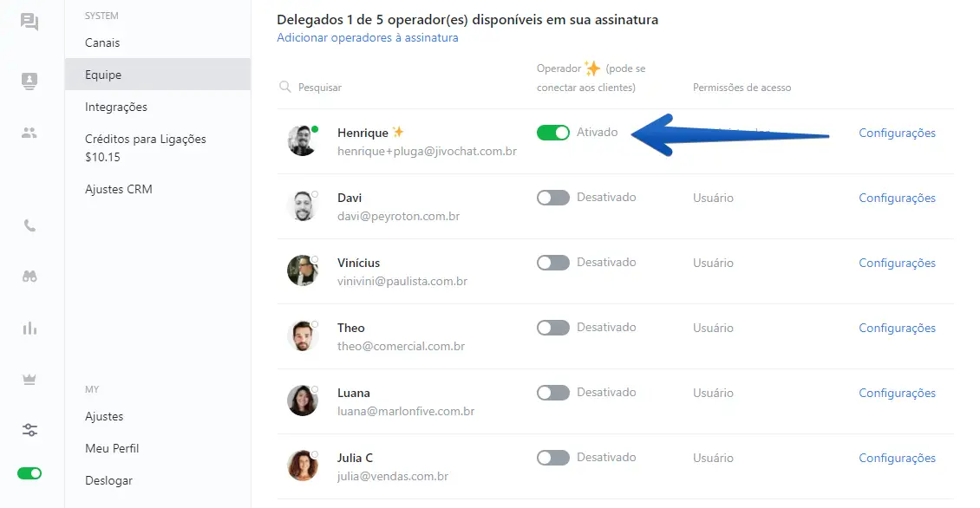
Task: Open the contacts card icon in sidebar
Action: 29,81
